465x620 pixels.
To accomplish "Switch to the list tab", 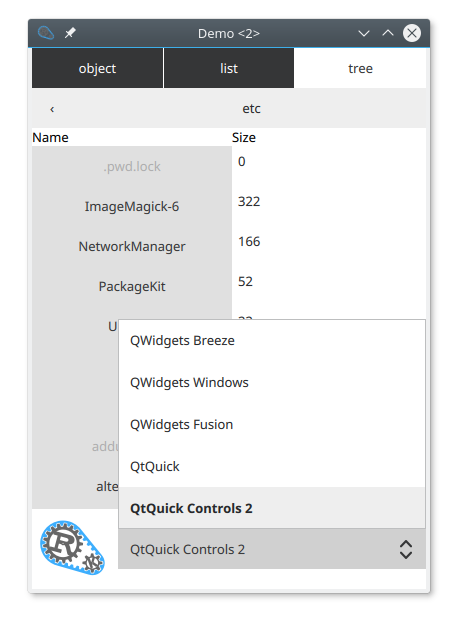I will tap(229, 68).
